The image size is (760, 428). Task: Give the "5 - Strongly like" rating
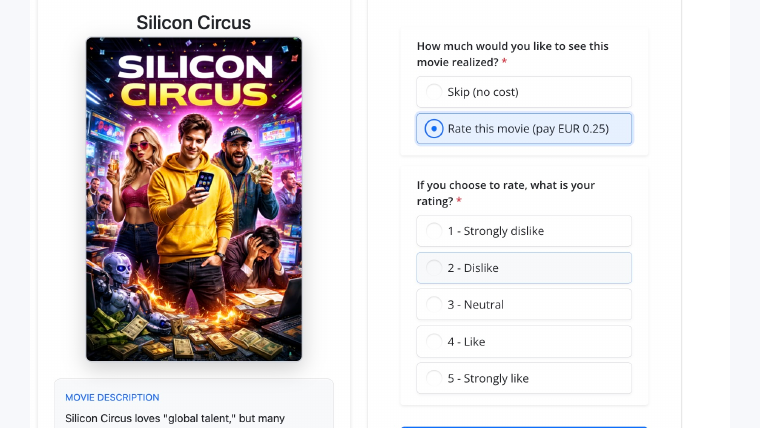tap(523, 378)
